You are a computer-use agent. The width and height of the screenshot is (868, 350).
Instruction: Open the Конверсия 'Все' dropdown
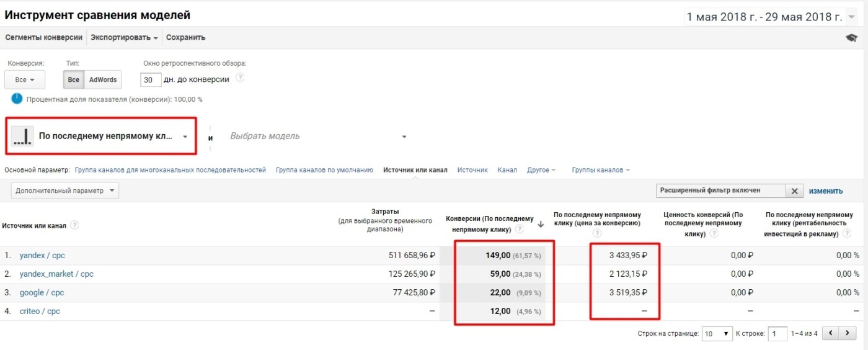(x=25, y=79)
